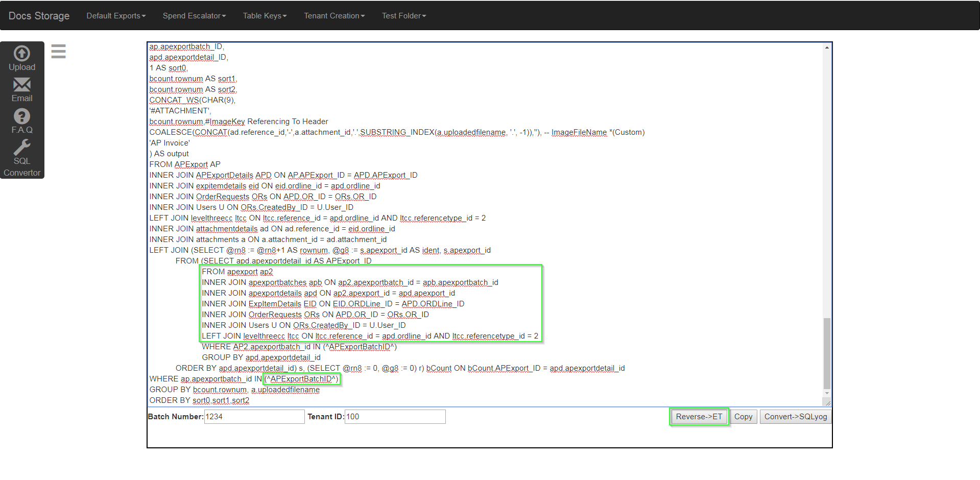This screenshot has height=480, width=980.
Task: Focus the Batch Number input field
Action: tap(254, 417)
